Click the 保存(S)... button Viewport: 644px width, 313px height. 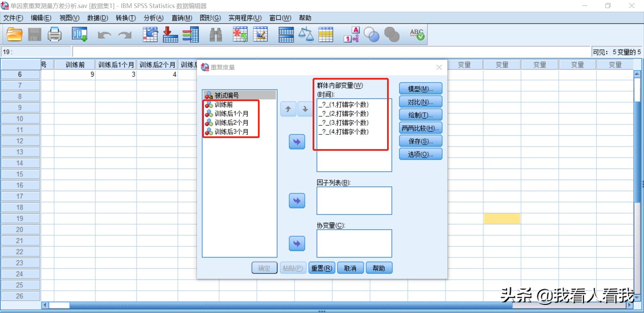[421, 141]
